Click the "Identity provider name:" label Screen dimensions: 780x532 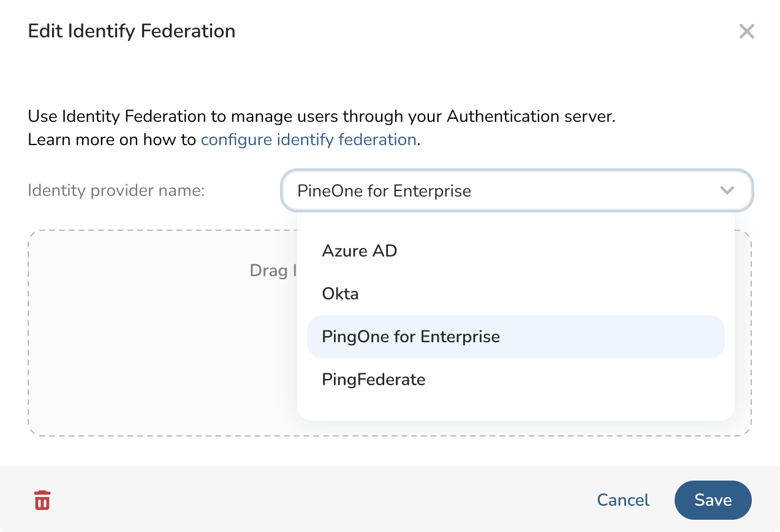[x=116, y=190]
